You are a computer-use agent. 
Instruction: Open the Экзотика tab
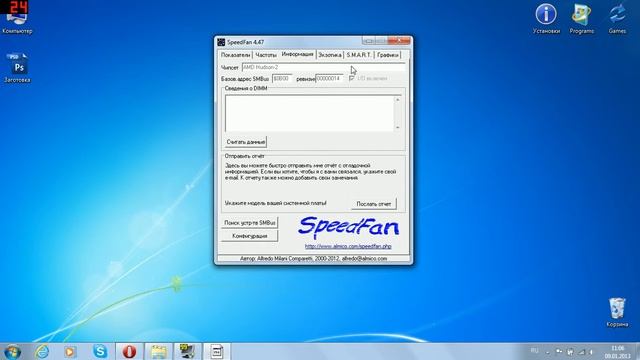pos(329,55)
